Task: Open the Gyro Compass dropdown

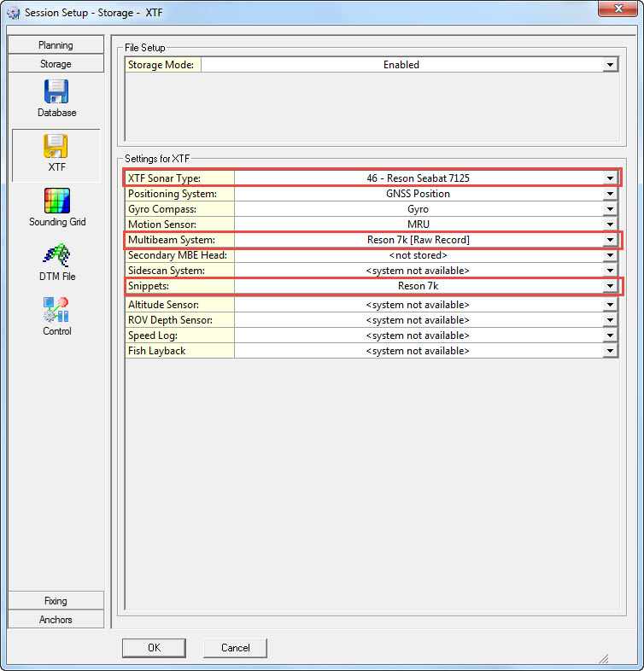Action: [x=610, y=209]
